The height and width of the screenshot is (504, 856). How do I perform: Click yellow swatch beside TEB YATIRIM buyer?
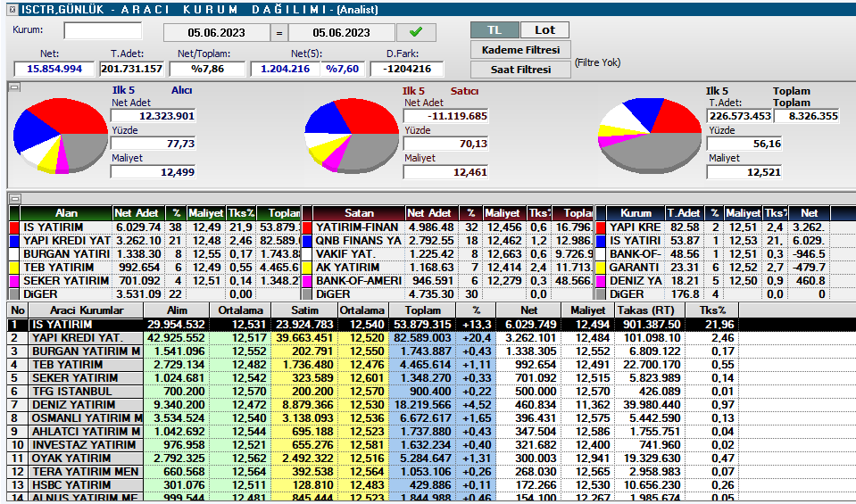point(14,268)
